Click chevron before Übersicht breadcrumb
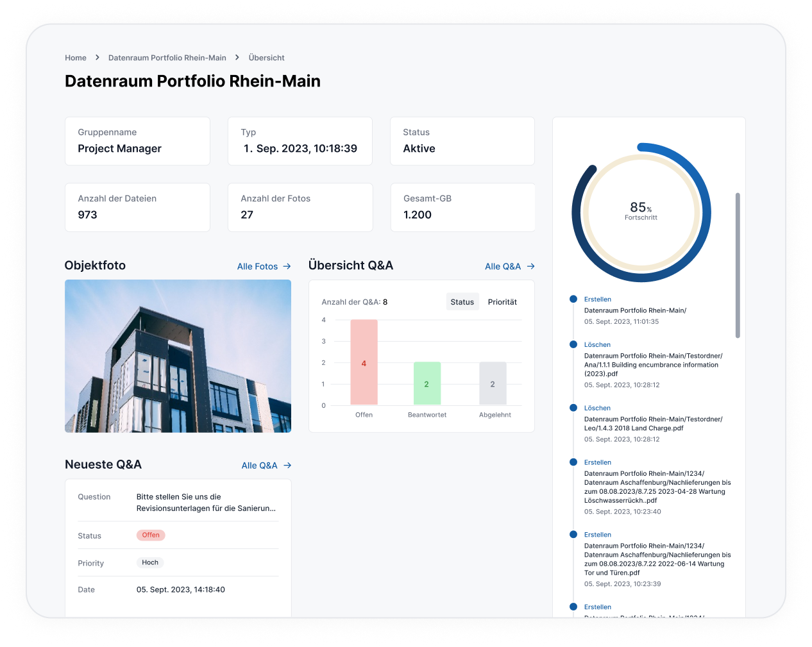812x647 pixels. coord(237,58)
